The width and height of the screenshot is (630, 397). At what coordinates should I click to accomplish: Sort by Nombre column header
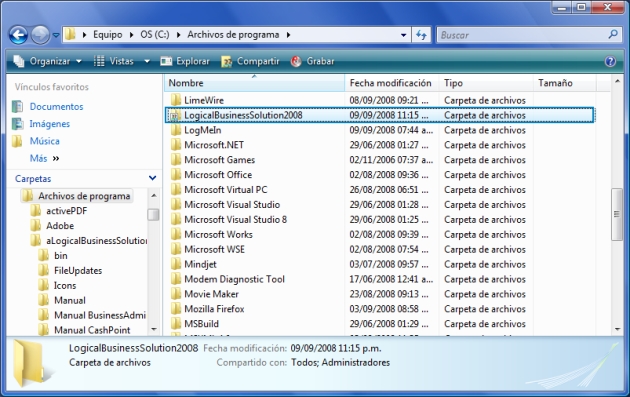point(254,83)
